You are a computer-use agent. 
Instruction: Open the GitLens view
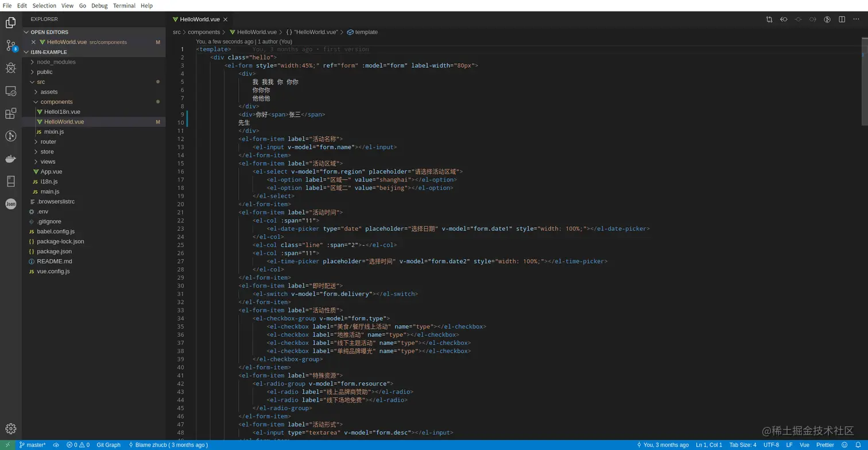[x=11, y=136]
